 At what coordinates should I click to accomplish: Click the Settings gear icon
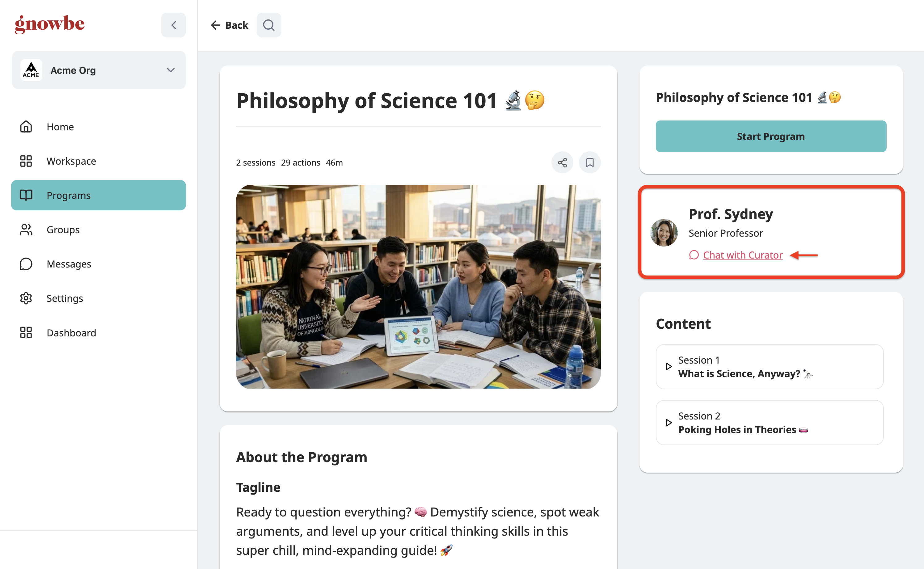tap(26, 298)
